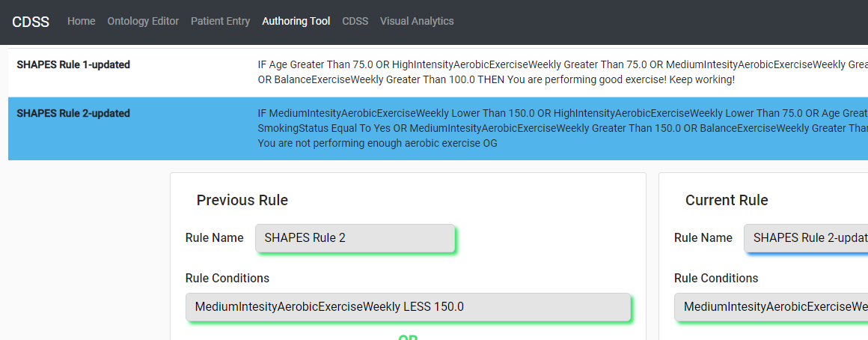Viewport: 868px width, 340px height.
Task: Click the Current Rule conditions field
Action: 771,307
